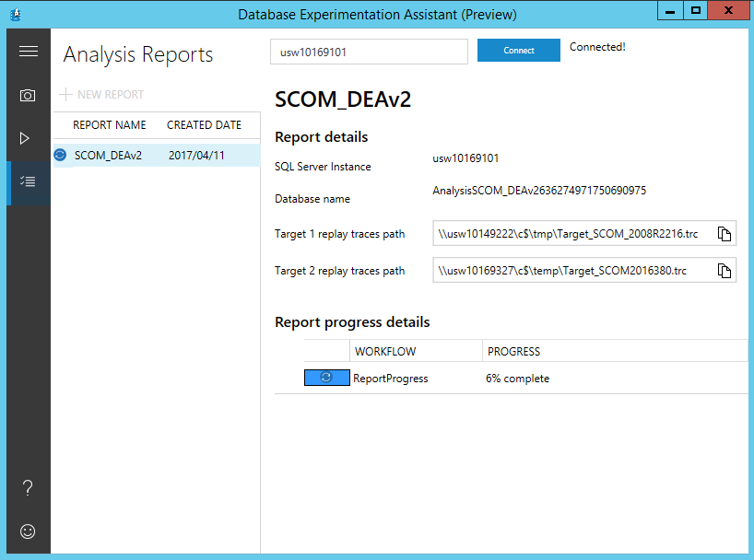Open the feedback smiley icon

(28, 531)
